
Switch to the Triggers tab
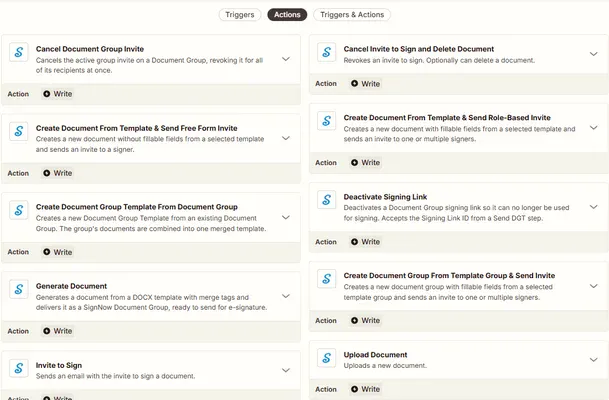tap(240, 15)
